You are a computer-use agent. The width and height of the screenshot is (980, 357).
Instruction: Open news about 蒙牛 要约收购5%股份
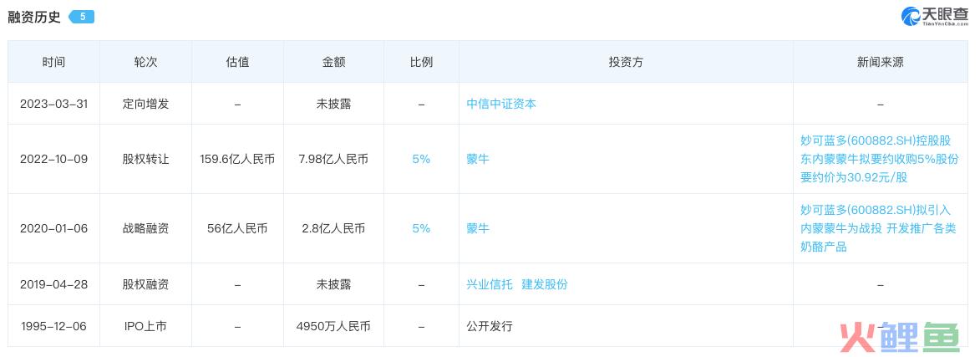point(880,159)
